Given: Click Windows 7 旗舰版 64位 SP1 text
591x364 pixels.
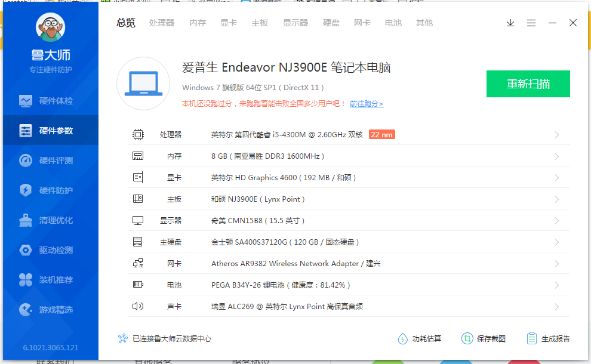Looking at the screenshot, I should pos(253,88).
